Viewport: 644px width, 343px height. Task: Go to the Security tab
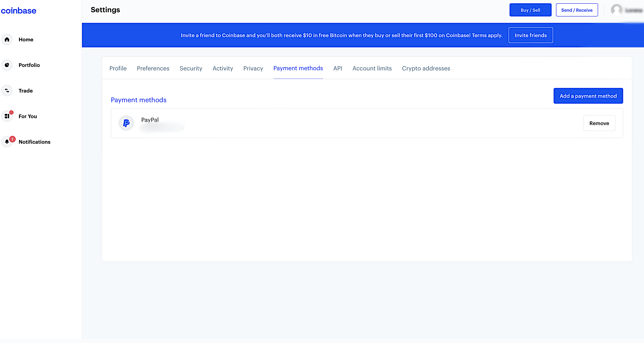[x=191, y=68]
